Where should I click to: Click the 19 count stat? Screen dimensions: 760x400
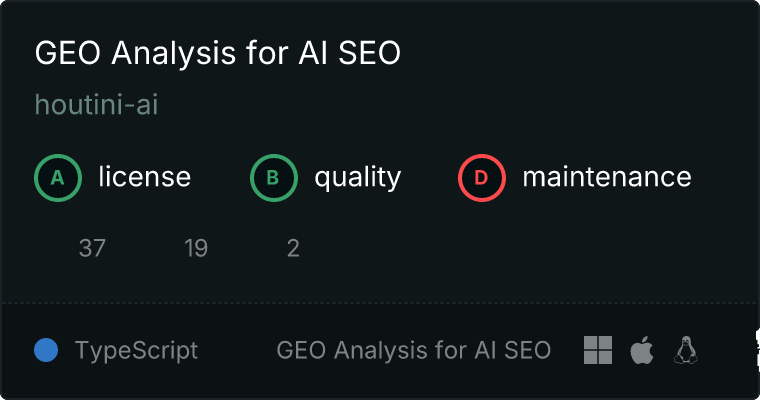196,248
